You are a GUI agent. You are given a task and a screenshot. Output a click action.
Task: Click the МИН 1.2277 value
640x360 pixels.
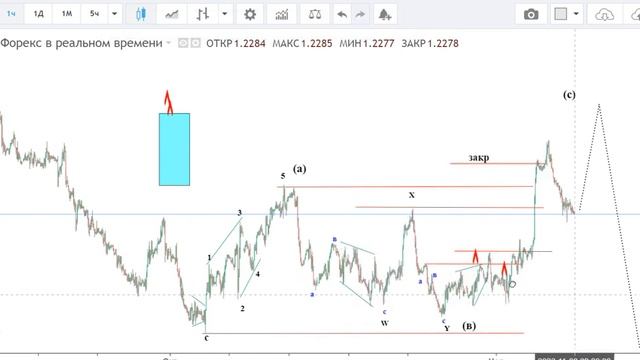tap(367, 43)
